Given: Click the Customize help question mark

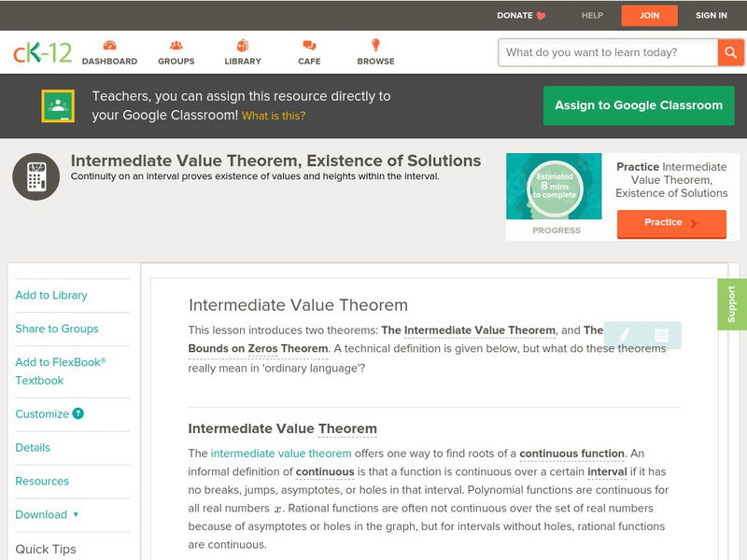Looking at the screenshot, I should click(x=78, y=413).
